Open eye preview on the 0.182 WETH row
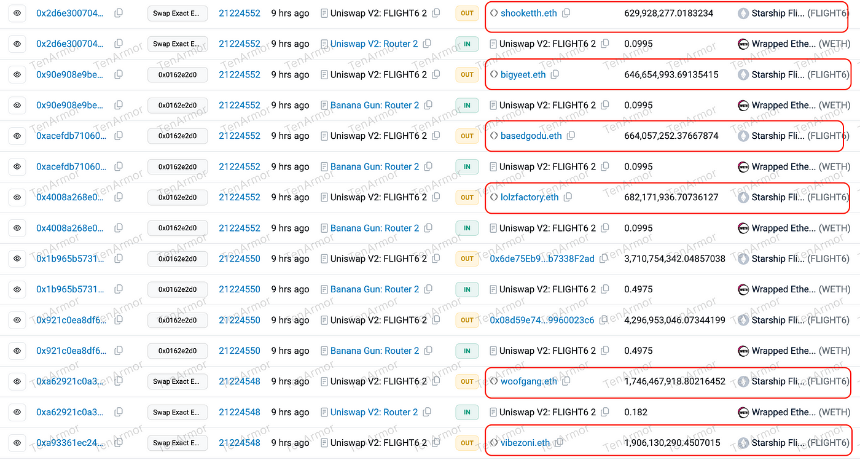 point(17,412)
